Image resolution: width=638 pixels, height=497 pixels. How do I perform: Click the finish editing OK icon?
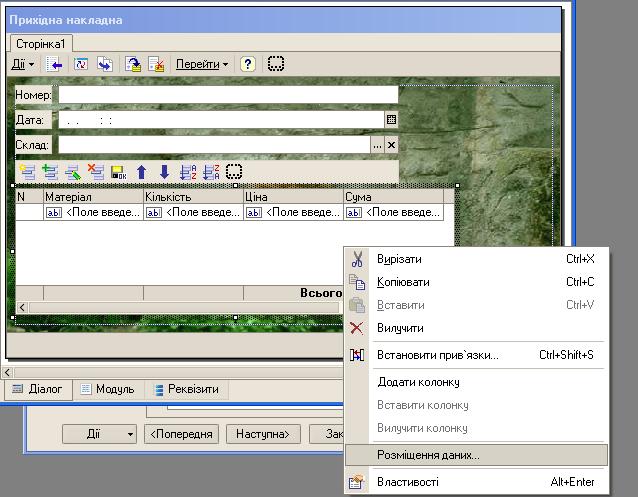pos(119,172)
